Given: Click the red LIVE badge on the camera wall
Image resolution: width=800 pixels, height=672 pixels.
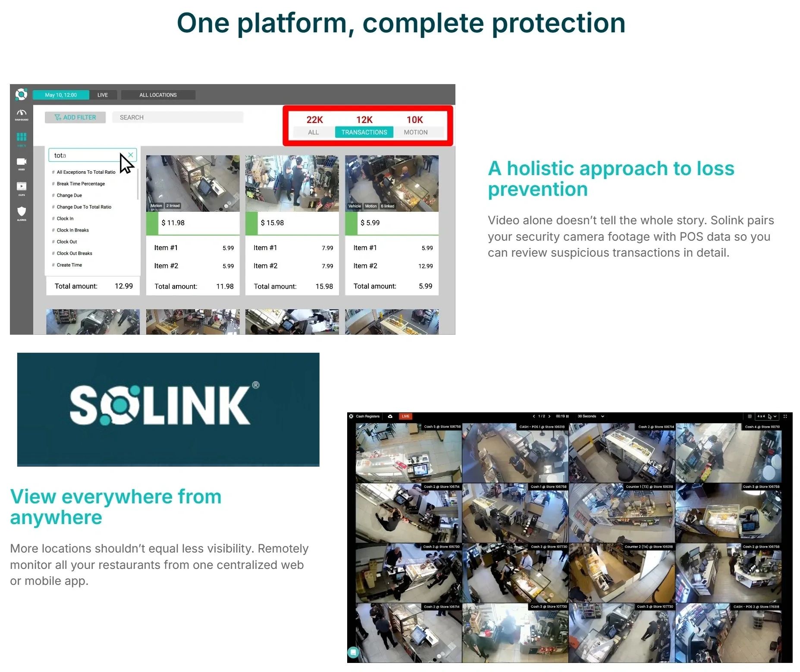Looking at the screenshot, I should (x=405, y=416).
